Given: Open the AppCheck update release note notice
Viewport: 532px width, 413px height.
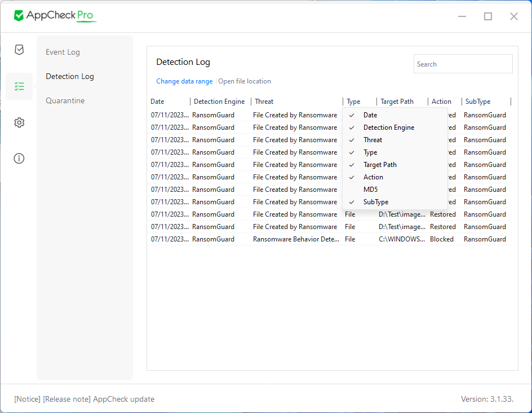Looking at the screenshot, I should 85,399.
